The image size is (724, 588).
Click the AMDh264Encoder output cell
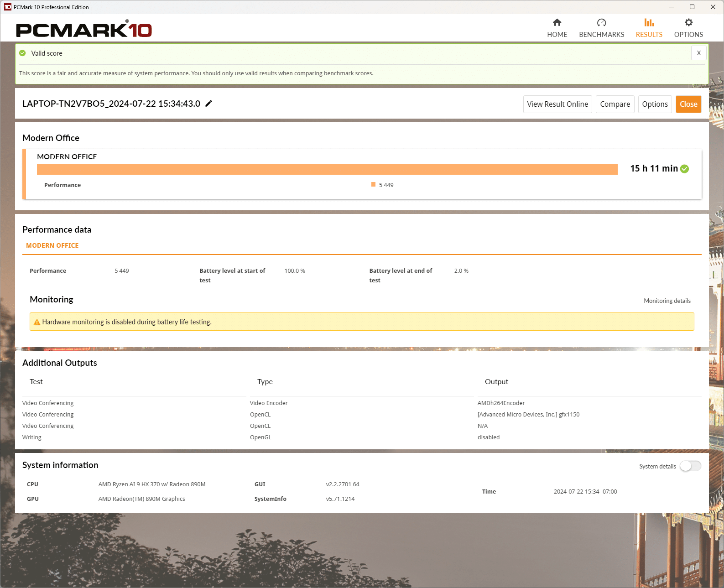point(501,403)
